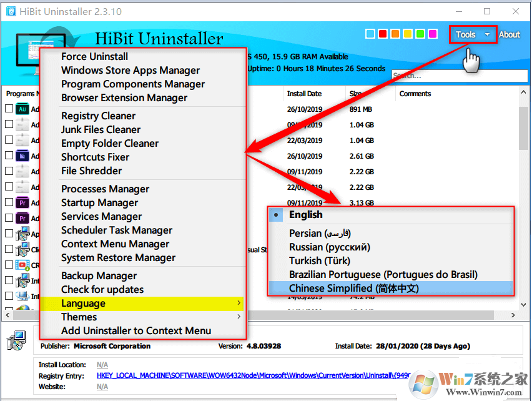The image size is (532, 401).
Task: Click the Adobe media encoder dark icon
Action: (22, 156)
